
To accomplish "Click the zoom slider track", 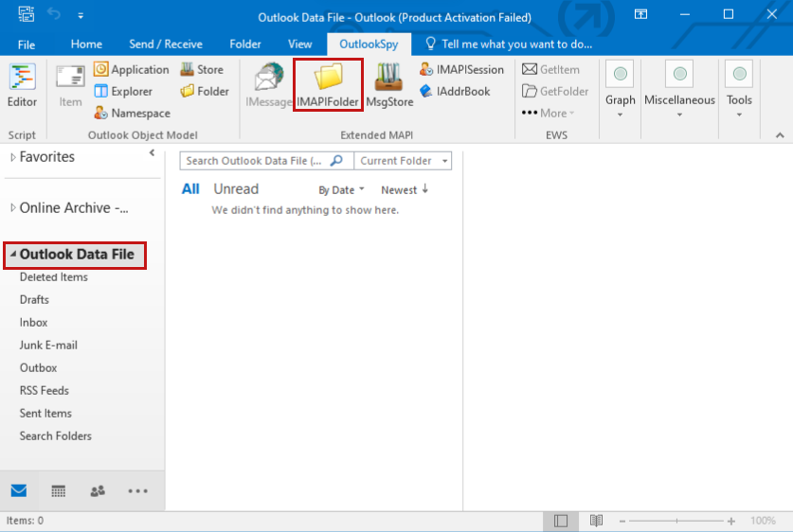I will [x=676, y=521].
